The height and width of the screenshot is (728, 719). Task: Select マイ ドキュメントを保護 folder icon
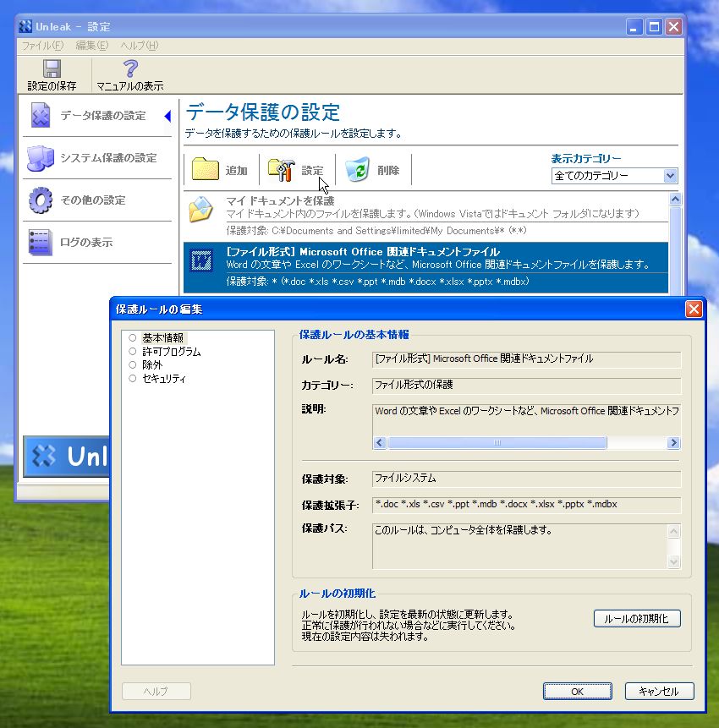[x=201, y=210]
